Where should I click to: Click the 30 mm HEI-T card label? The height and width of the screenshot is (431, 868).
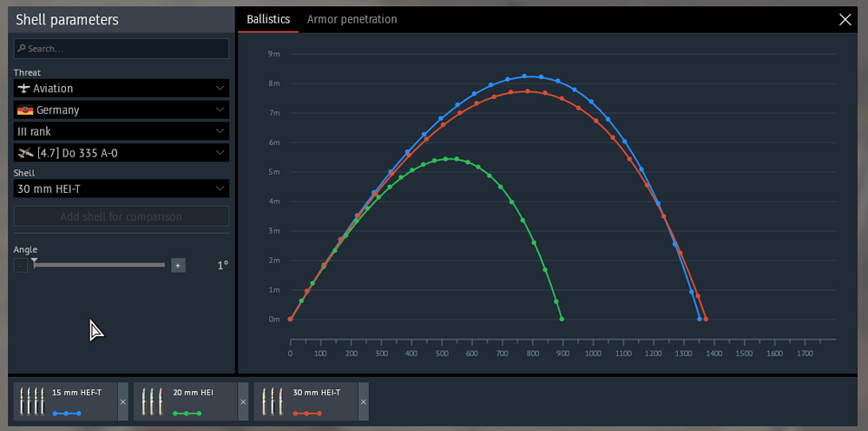(317, 392)
